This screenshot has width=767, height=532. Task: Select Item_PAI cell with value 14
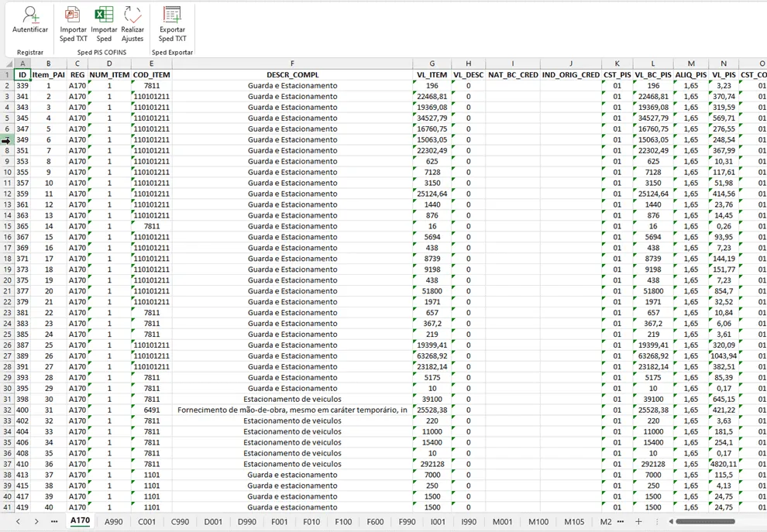pos(49,226)
